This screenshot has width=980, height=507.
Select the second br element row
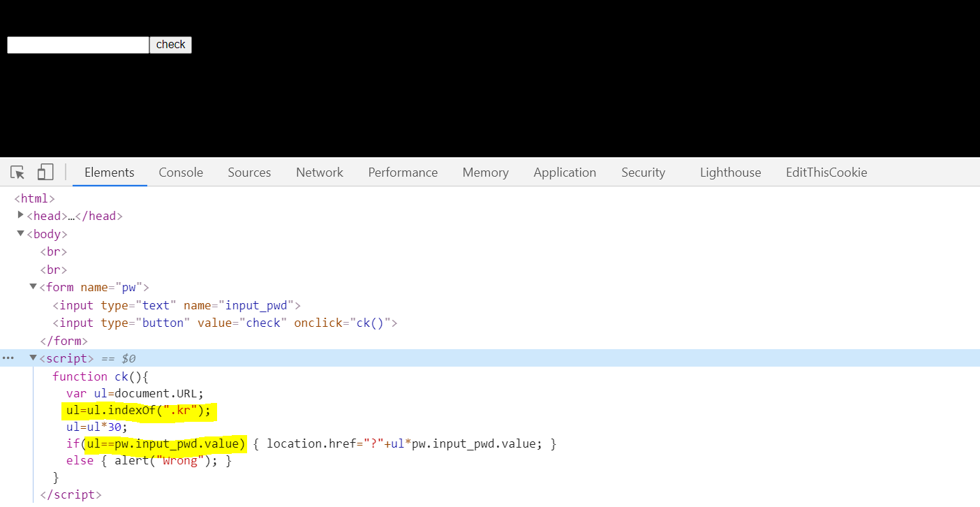point(54,270)
